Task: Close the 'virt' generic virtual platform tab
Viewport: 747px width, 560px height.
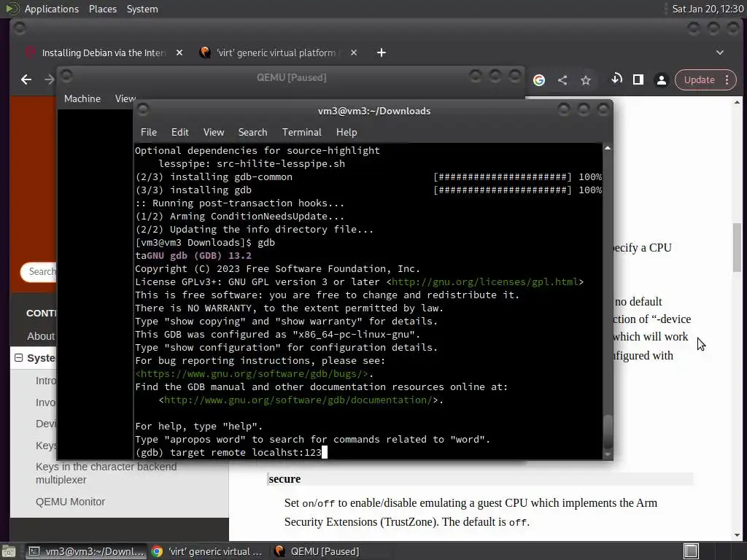Action: 354,52
